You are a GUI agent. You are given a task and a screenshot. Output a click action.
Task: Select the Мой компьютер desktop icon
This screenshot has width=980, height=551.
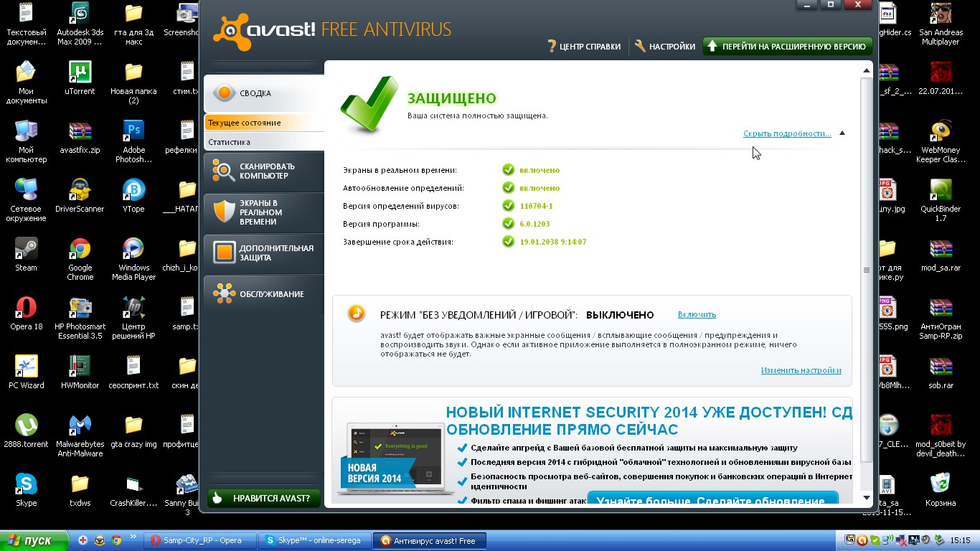(27, 141)
